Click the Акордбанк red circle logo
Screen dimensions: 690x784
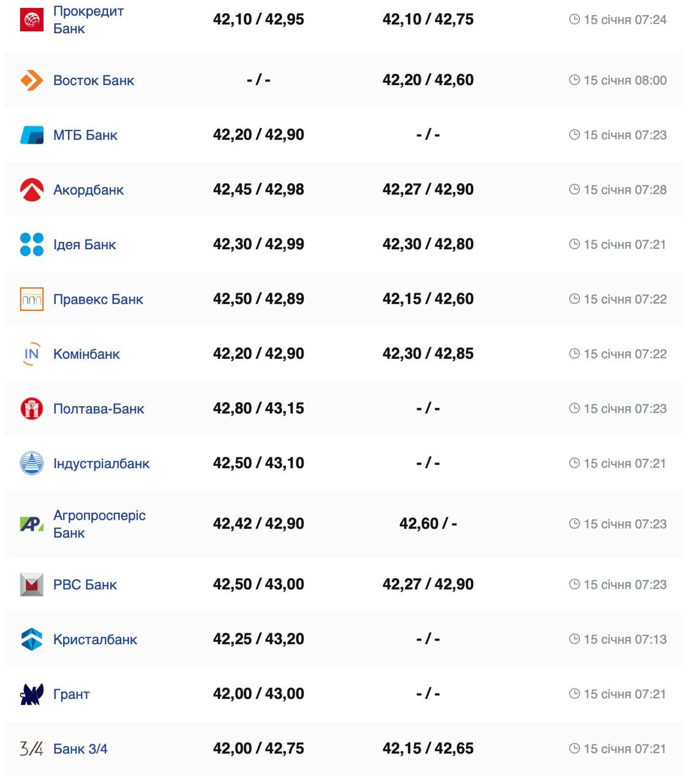(x=32, y=190)
